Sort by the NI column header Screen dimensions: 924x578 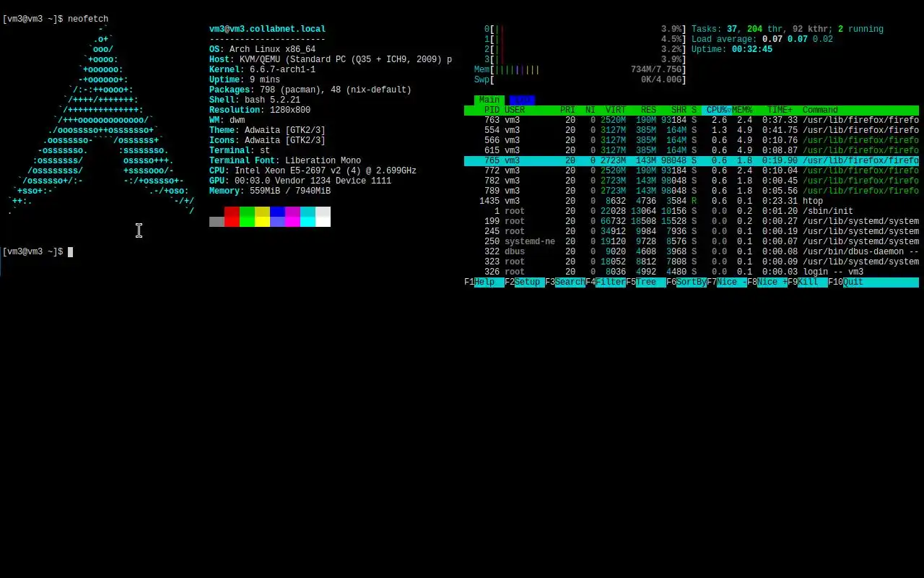[x=590, y=110]
